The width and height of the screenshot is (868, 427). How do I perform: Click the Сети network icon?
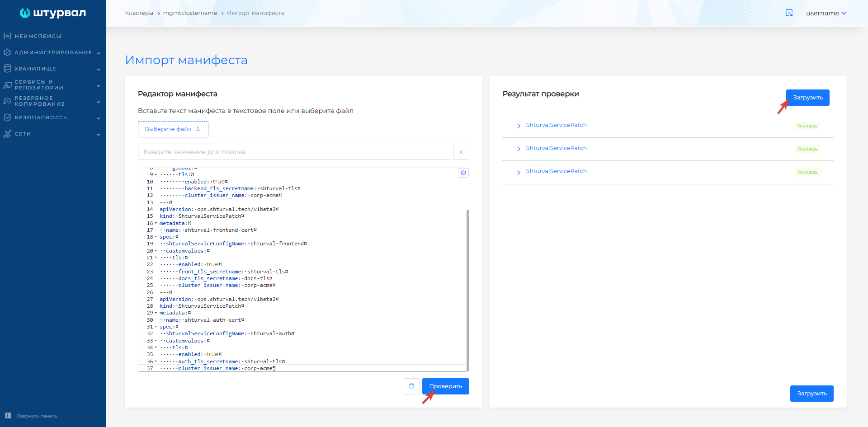click(x=7, y=134)
